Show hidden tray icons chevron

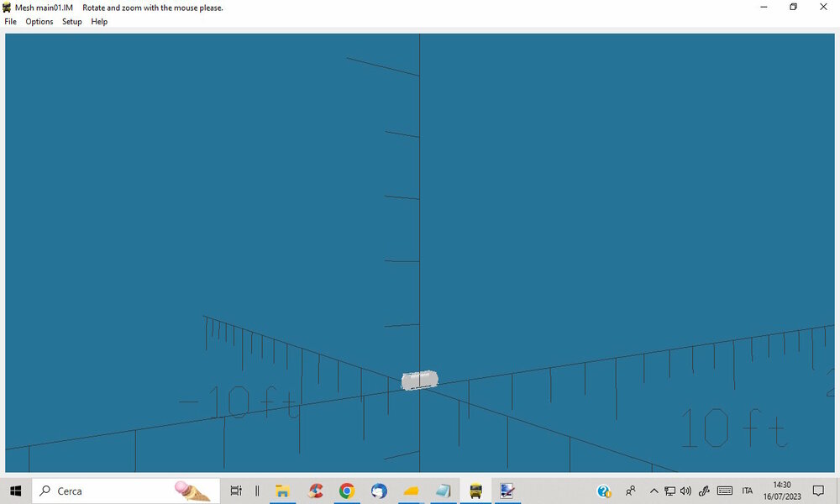point(654,491)
